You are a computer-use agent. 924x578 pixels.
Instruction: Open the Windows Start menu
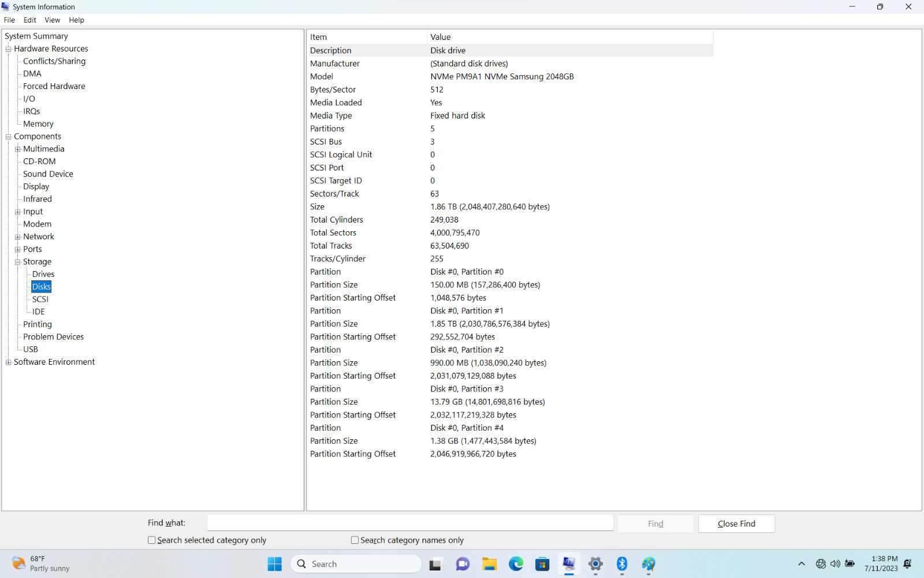(x=275, y=564)
